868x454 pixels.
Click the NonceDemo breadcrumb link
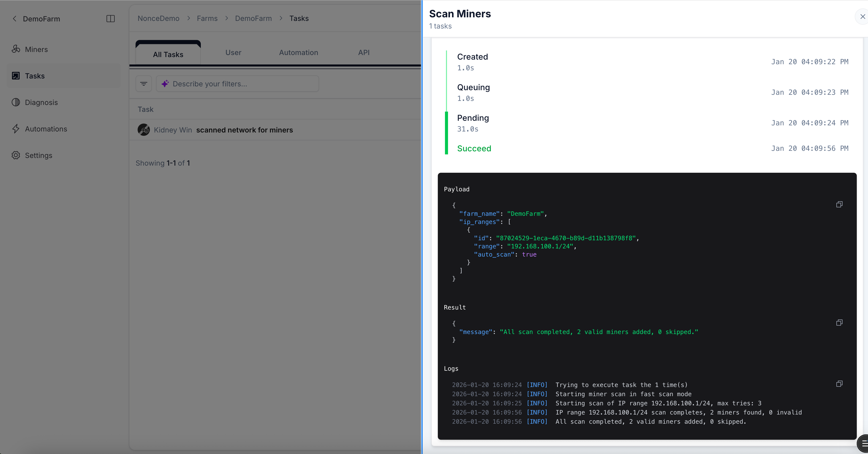tap(158, 19)
